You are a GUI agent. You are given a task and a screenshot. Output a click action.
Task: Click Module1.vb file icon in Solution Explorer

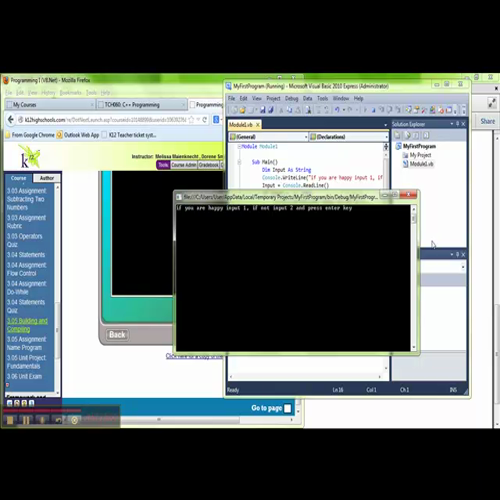tap(405, 164)
